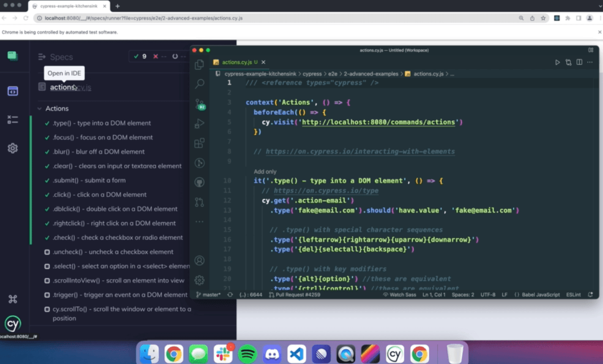603x364 pixels.
Task: Select test .focus() - focus on a DOM element
Action: coord(103,137)
